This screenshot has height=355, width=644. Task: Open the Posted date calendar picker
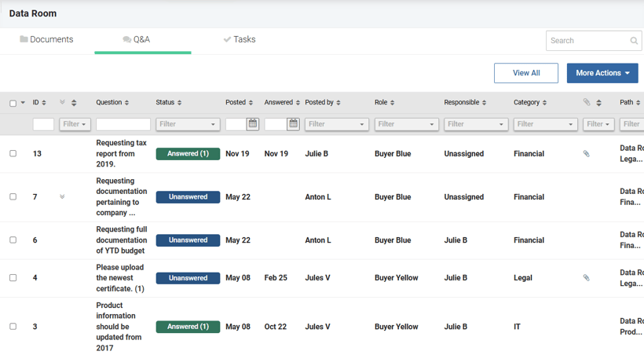[x=252, y=124]
